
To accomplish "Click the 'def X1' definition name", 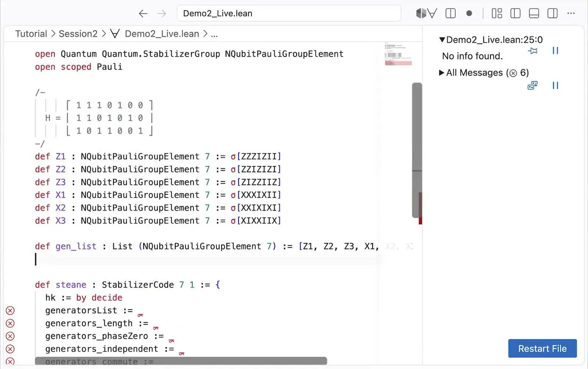I will click(61, 195).
